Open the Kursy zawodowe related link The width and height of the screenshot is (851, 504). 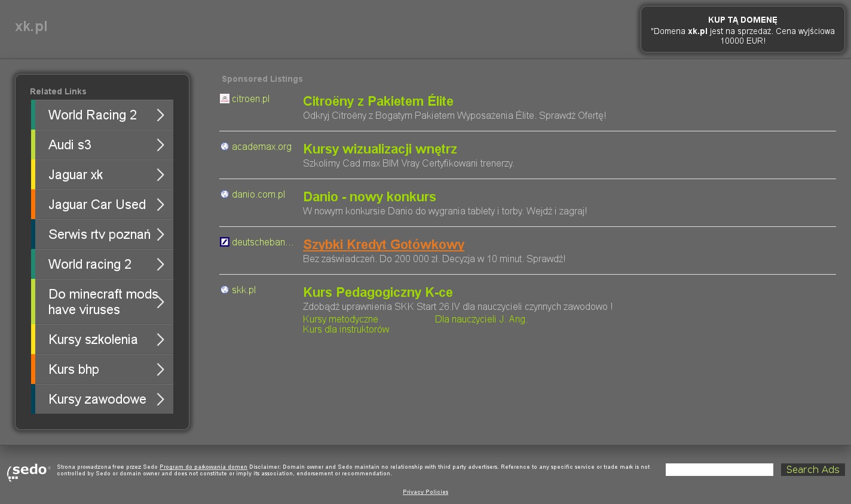click(102, 399)
